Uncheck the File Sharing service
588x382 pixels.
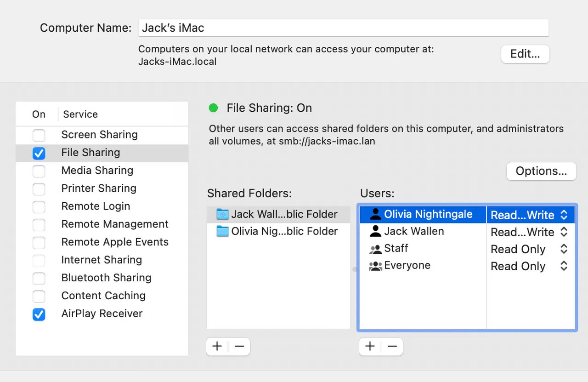point(39,153)
